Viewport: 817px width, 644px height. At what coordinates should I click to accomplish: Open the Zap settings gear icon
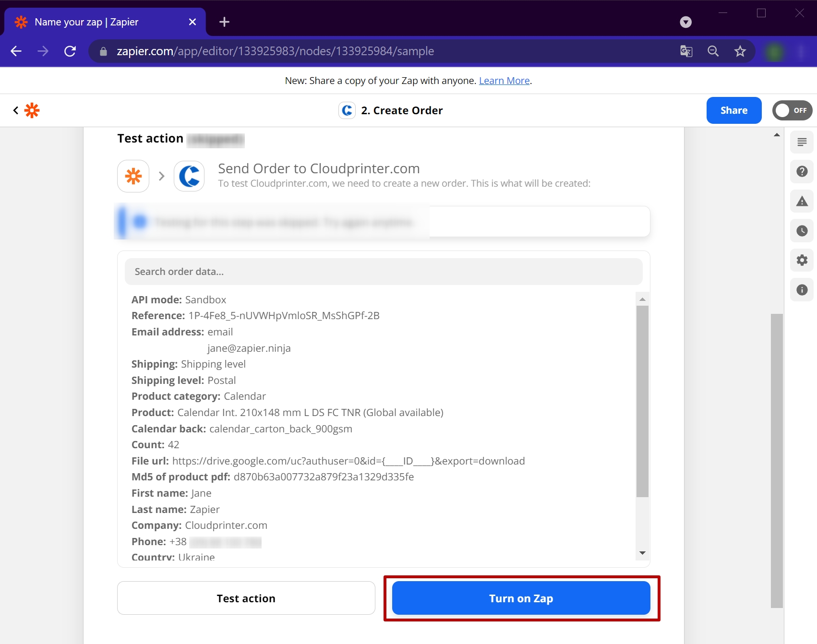802,260
